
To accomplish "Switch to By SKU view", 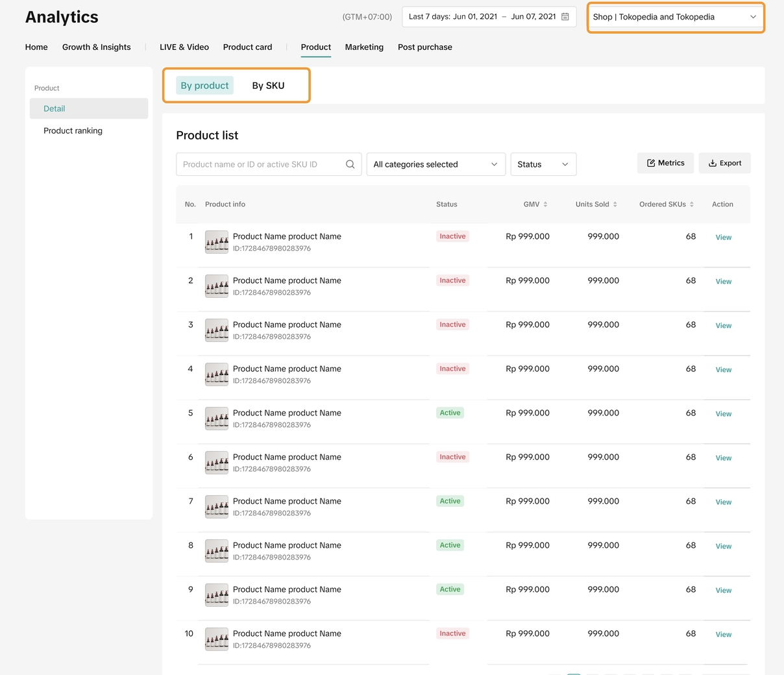I will pyautogui.click(x=268, y=86).
